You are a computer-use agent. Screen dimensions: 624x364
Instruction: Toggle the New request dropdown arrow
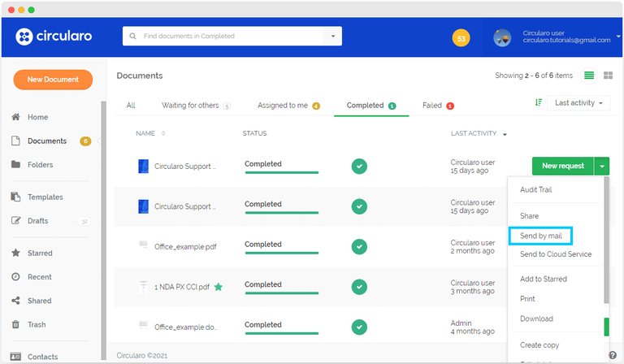[602, 166]
